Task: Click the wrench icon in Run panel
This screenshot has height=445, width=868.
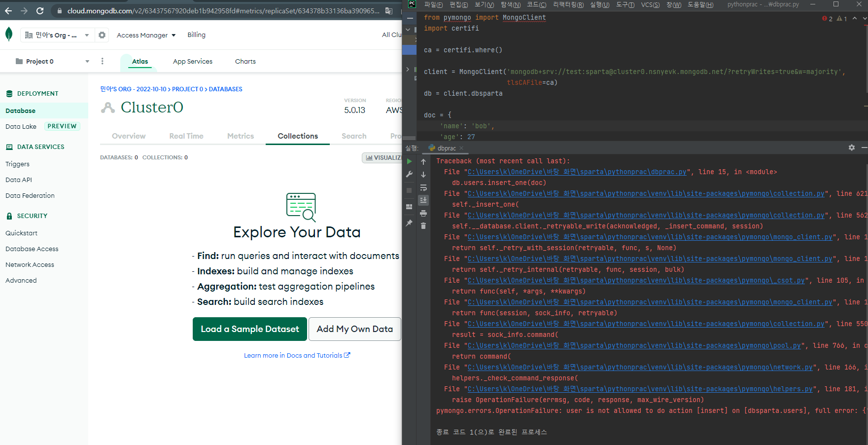Action: (409, 174)
